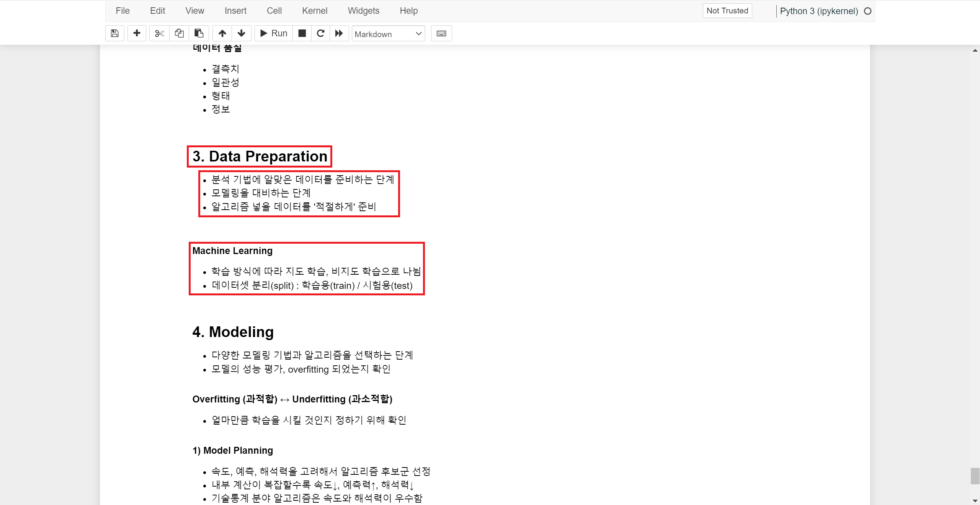Copy selected cells icon
The image size is (980, 505).
[179, 33]
